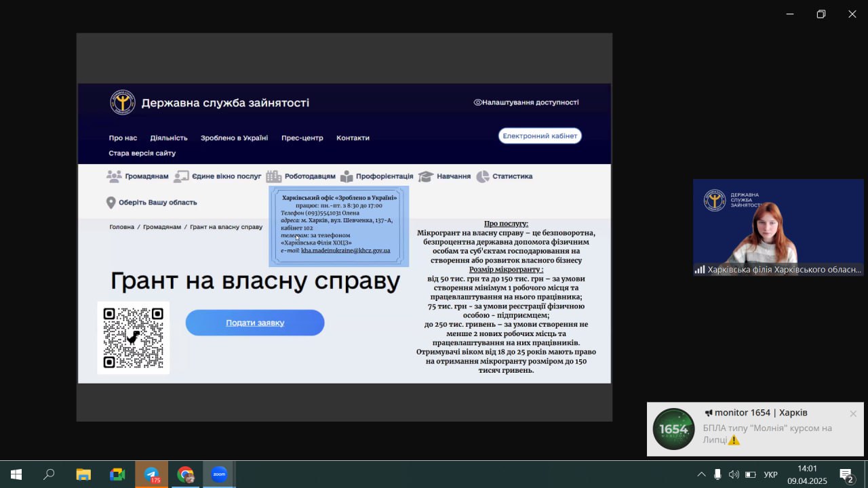Viewport: 868px width, 488px height.
Task: Switch the УКР keyboard language
Action: 771,474
